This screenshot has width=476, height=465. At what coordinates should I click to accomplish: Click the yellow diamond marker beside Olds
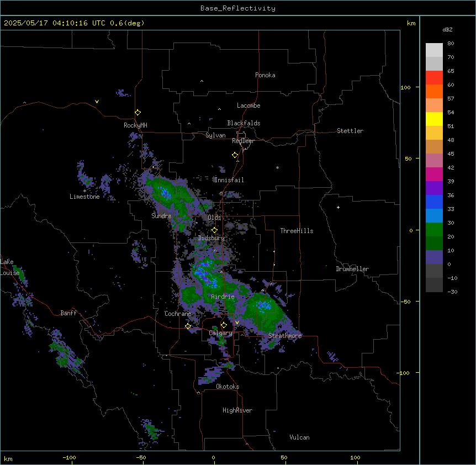[x=214, y=230]
